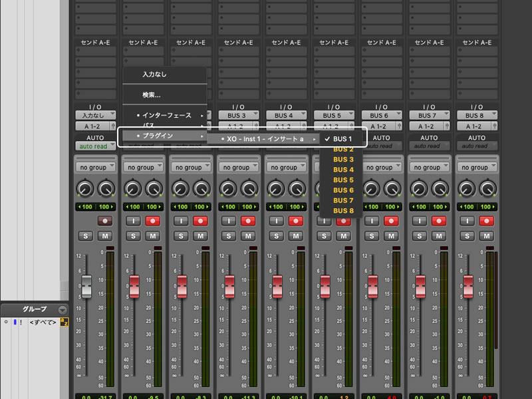The width and height of the screenshot is (532, 399).
Task: Click input monitor I button on BUS 7 track
Action: click(x=420, y=221)
